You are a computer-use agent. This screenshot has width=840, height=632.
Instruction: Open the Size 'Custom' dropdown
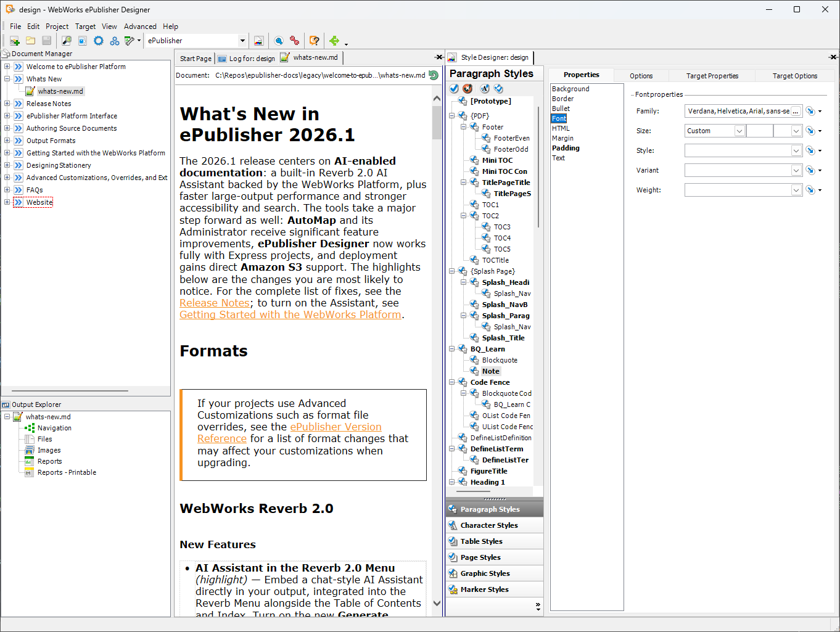coord(739,131)
